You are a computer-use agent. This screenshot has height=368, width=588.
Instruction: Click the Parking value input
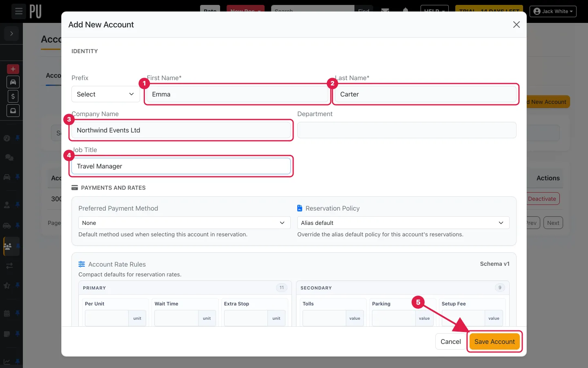pos(394,318)
